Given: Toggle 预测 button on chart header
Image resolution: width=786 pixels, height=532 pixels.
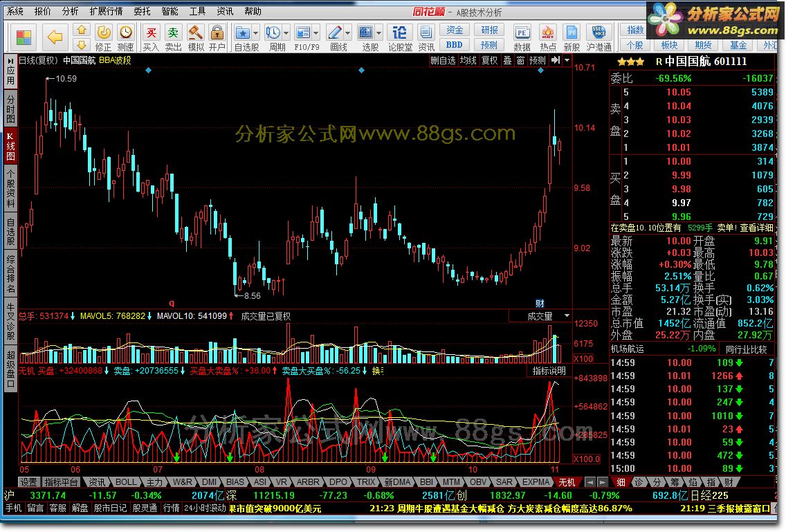Looking at the screenshot, I should 538,61.
